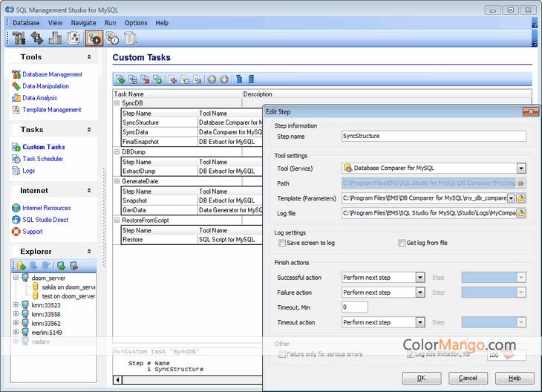The image size is (542, 392).
Task: Open the Help menu
Action: (x=162, y=23)
